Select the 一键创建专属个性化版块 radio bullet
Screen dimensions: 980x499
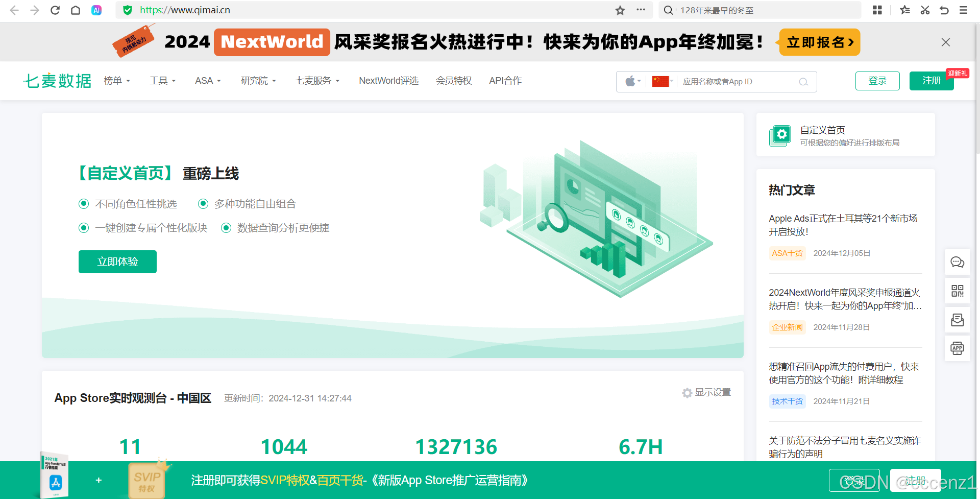[x=84, y=228]
